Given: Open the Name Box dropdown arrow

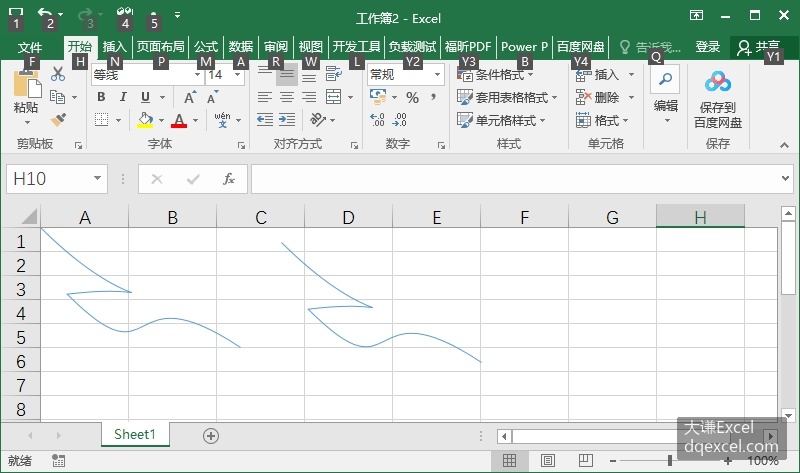Looking at the screenshot, I should (x=97, y=178).
